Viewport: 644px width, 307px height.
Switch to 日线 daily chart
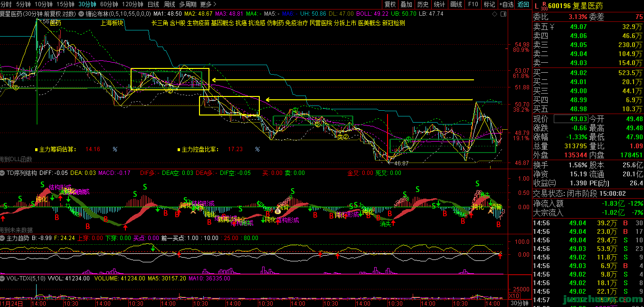pos(153,4)
